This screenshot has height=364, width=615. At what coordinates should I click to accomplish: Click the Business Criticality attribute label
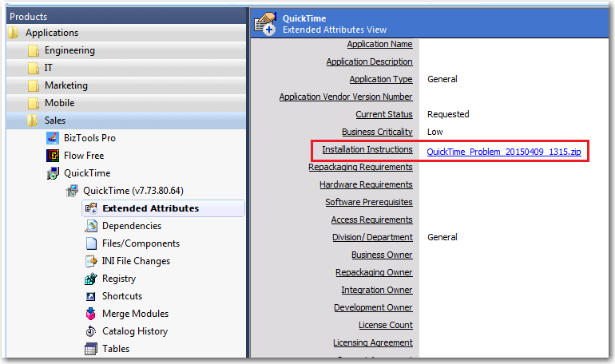point(377,132)
